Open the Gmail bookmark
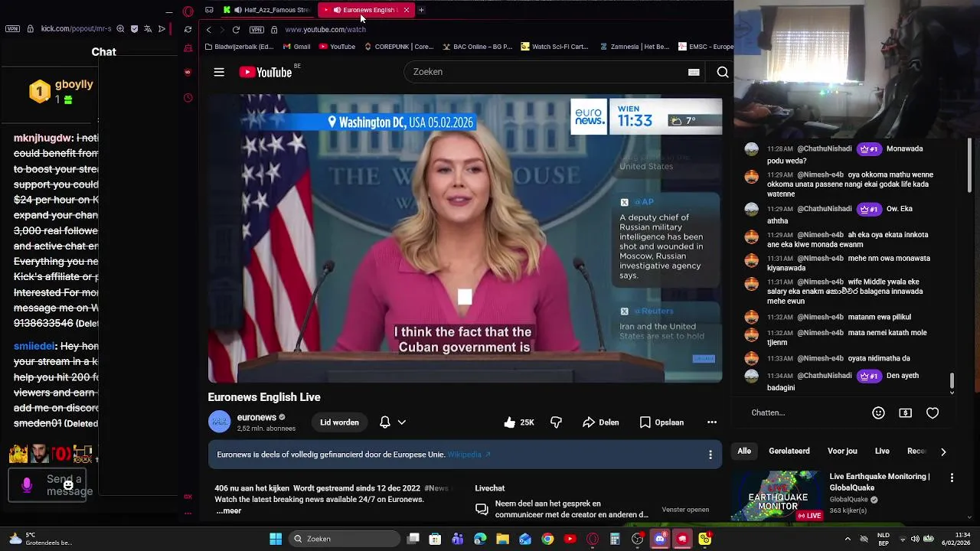 (296, 47)
